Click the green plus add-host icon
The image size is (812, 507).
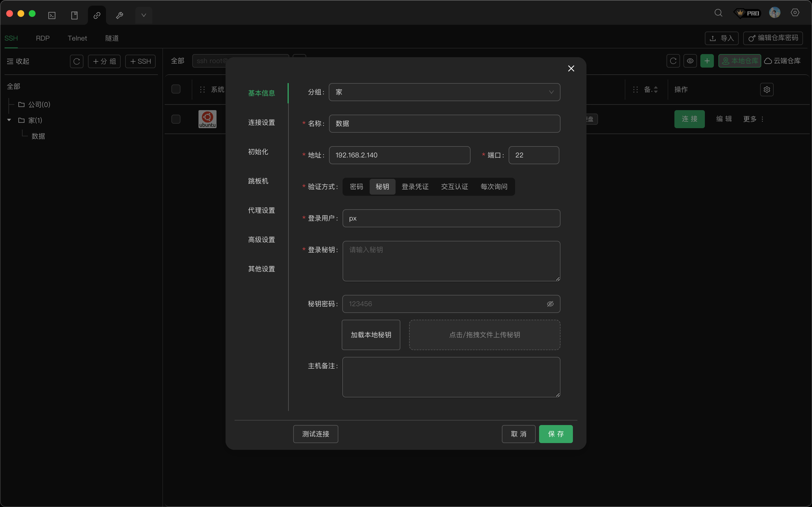pyautogui.click(x=707, y=61)
